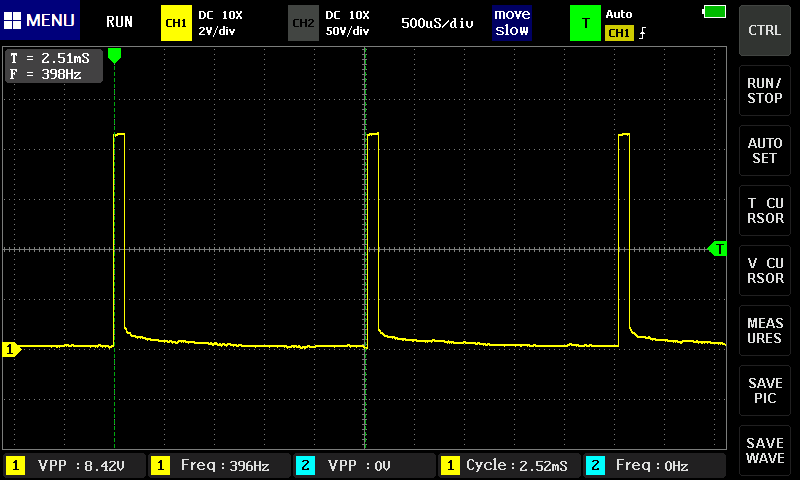Select the second dashed time cursor line
Viewport: 800px width, 480px height.
[365, 248]
